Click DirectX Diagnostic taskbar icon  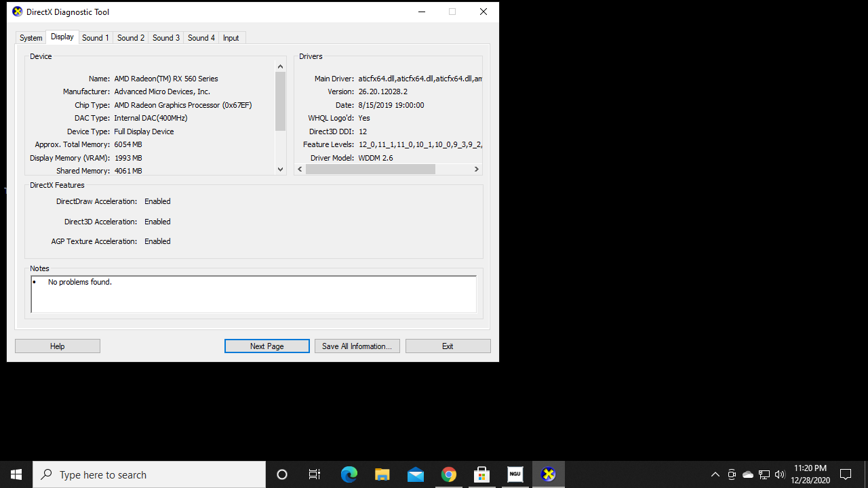[x=549, y=474]
